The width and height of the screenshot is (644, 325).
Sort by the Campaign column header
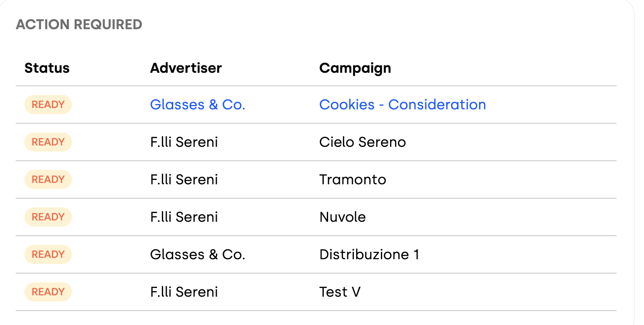(355, 68)
